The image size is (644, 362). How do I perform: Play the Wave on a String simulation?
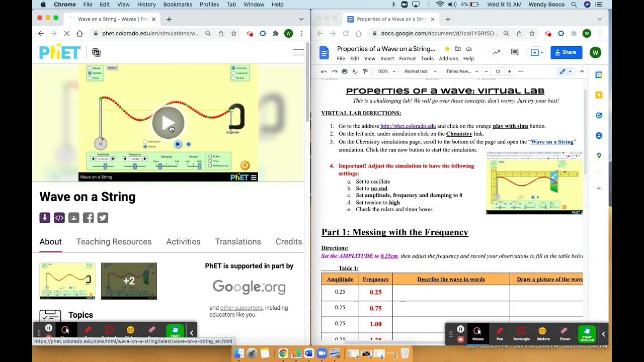click(168, 123)
